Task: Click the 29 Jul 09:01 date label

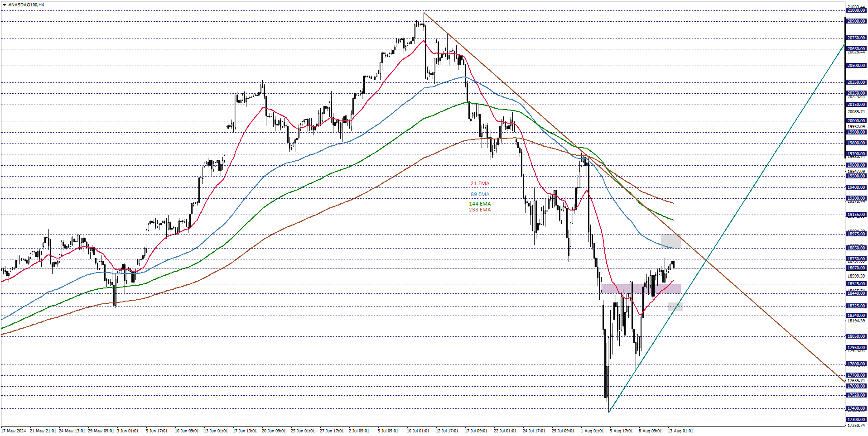Action: click(x=563, y=431)
